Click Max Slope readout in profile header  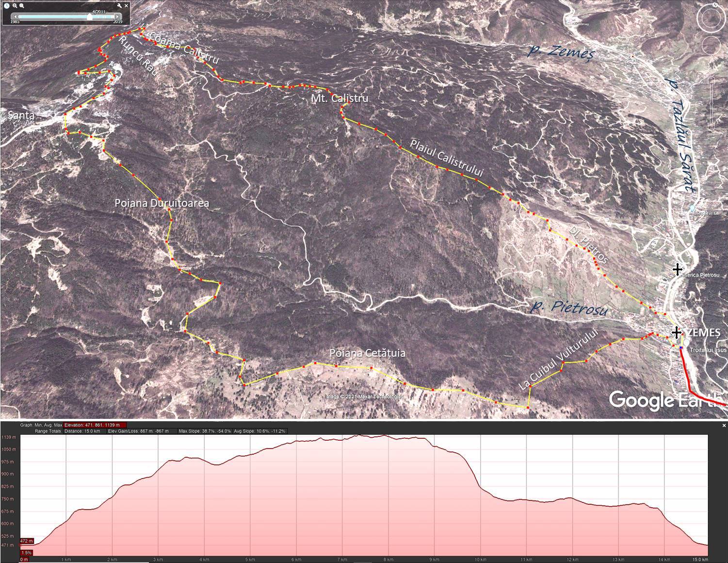point(204,431)
